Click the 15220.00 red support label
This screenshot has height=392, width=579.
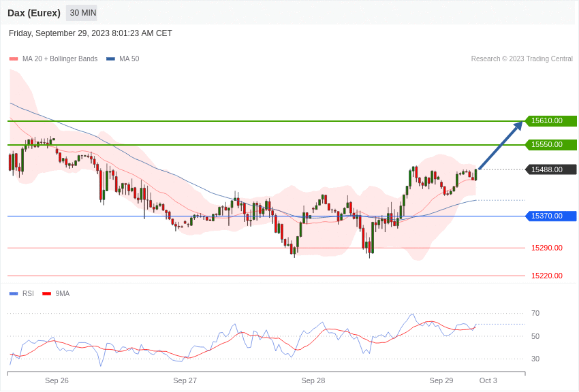click(x=546, y=276)
